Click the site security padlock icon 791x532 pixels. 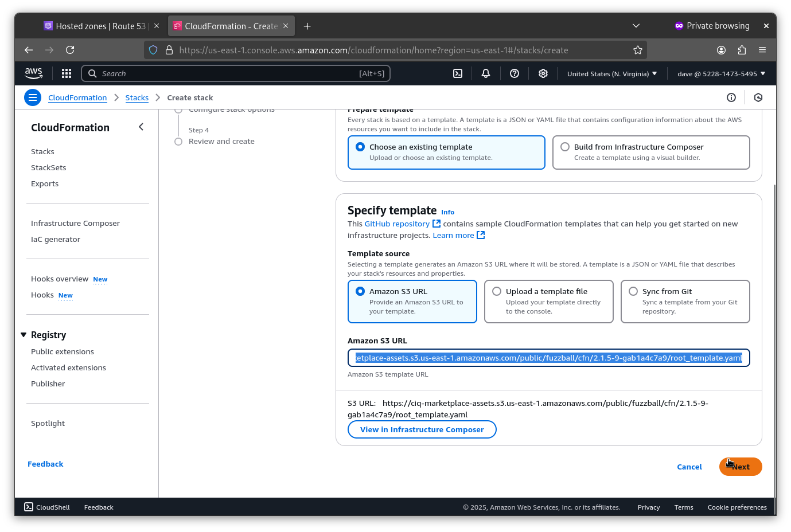click(x=169, y=50)
